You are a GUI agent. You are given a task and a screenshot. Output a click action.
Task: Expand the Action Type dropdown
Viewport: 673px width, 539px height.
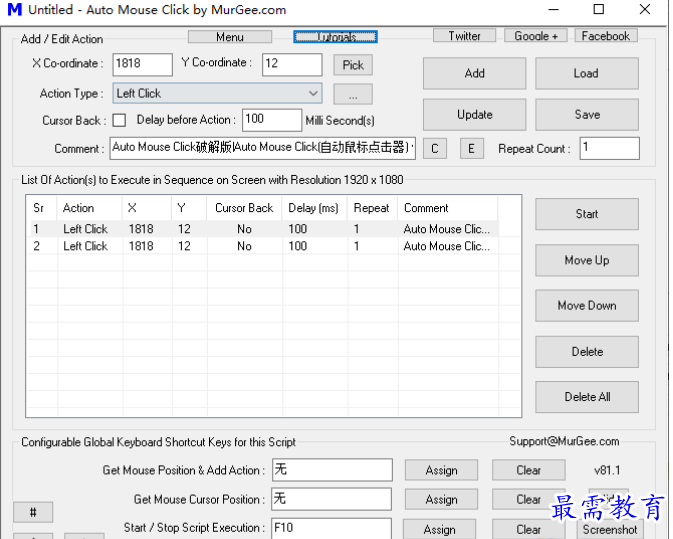coord(217,93)
